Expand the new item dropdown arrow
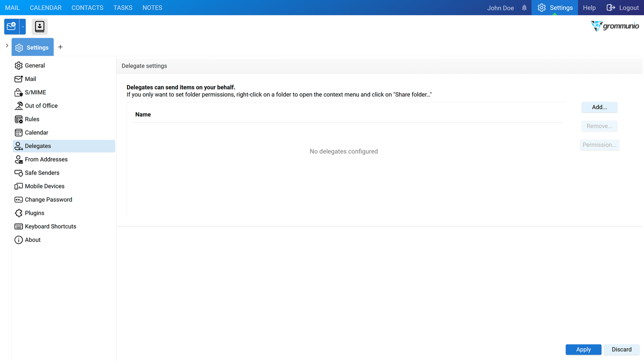Screen dimensions: 644x362 coord(23,27)
